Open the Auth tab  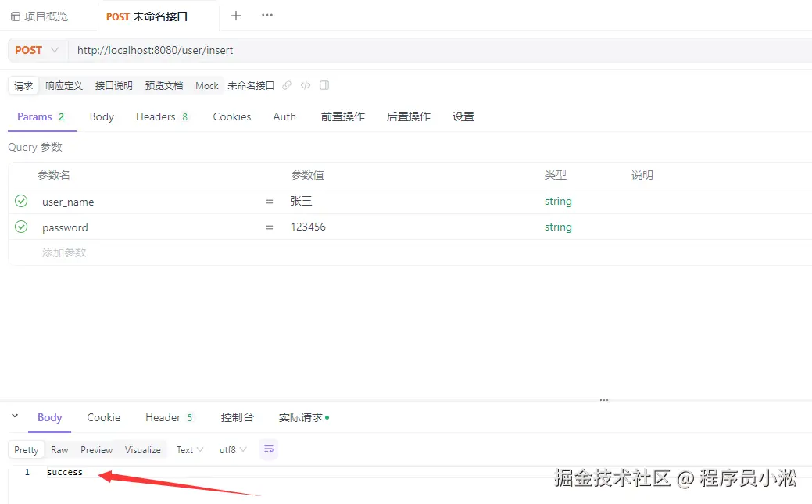point(284,116)
